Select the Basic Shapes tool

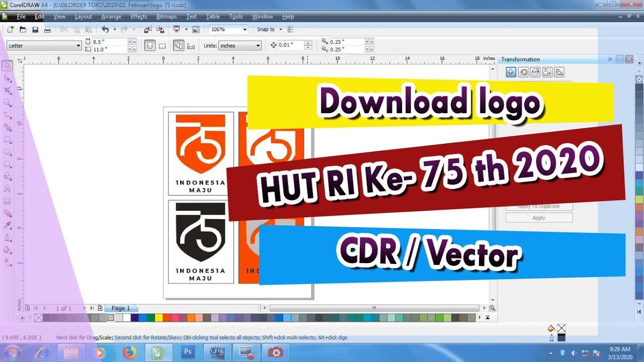pos(7,176)
